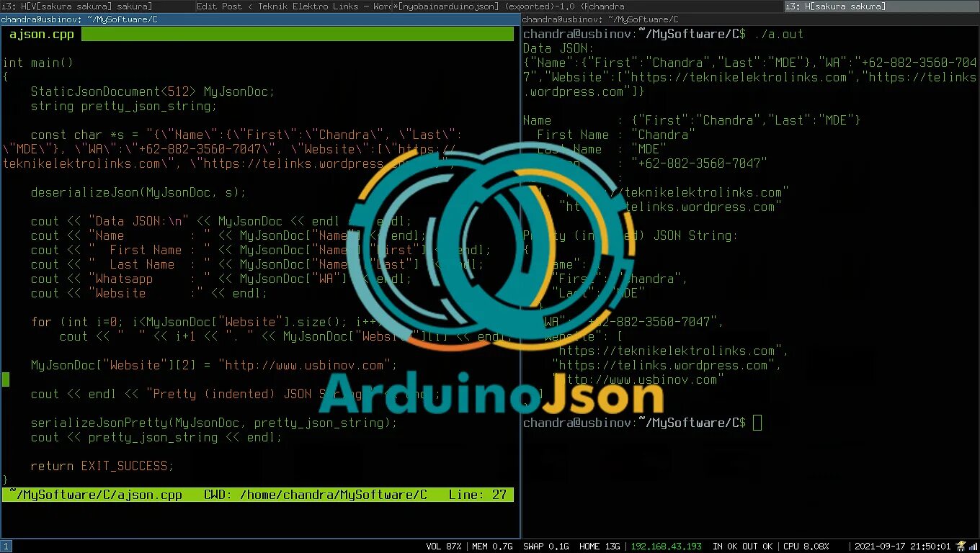The width and height of the screenshot is (980, 553).
Task: Click the green progress bar beside ajson.cpp
Action: 299,34
